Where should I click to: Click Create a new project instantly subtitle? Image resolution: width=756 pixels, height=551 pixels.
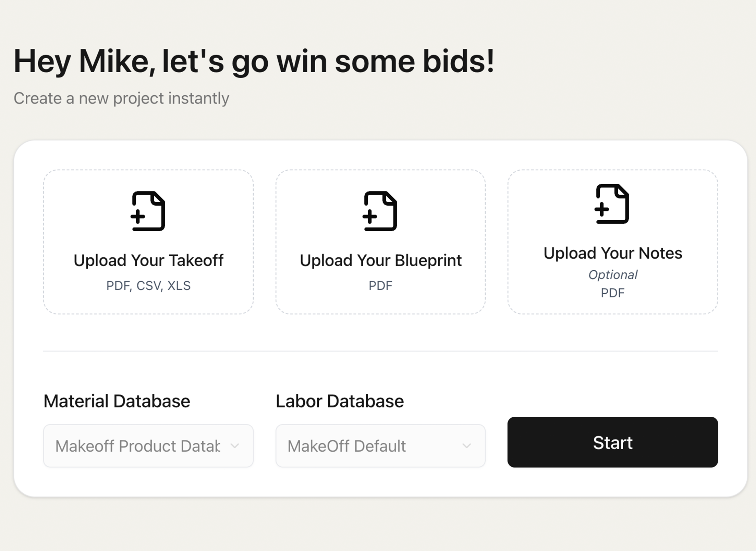(121, 98)
